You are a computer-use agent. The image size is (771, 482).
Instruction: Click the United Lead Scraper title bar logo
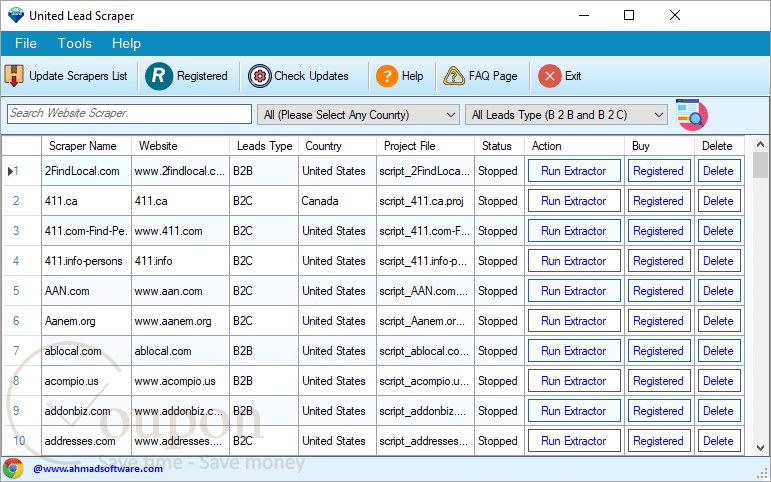[16, 15]
